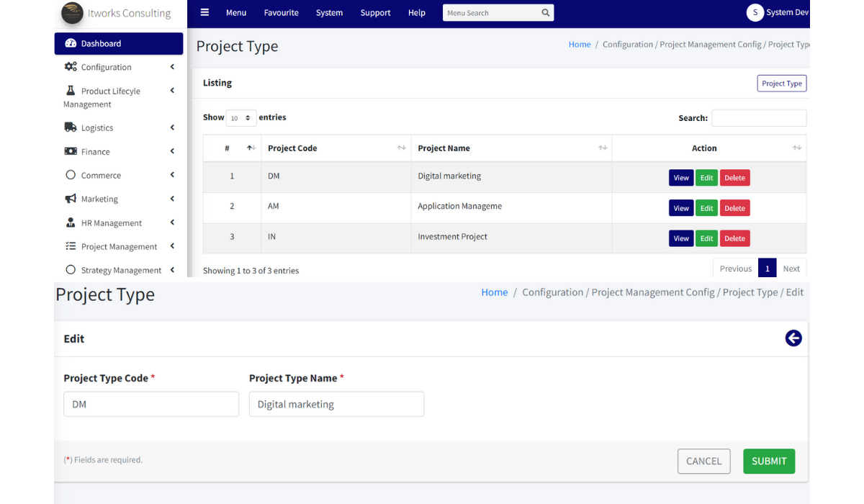Image resolution: width=864 pixels, height=504 pixels.
Task: Click the table Search input field
Action: (759, 117)
